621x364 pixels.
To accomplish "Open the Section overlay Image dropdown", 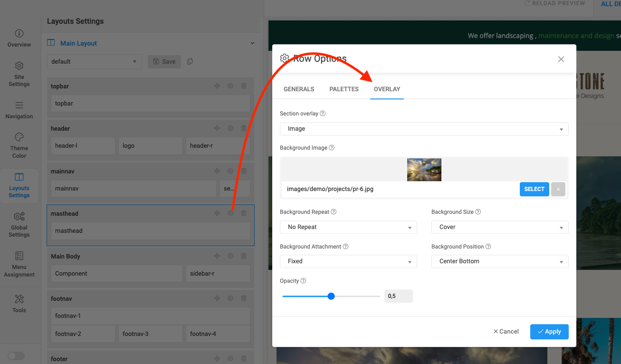I will 424,129.
